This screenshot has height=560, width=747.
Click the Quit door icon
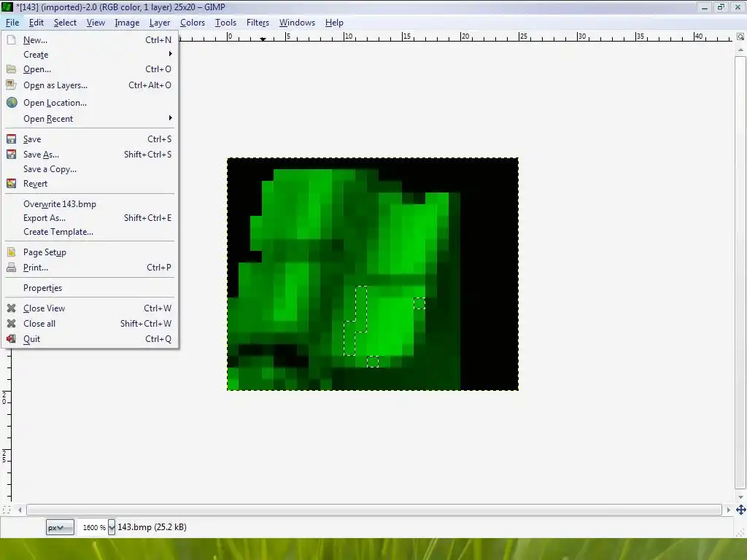pos(12,338)
